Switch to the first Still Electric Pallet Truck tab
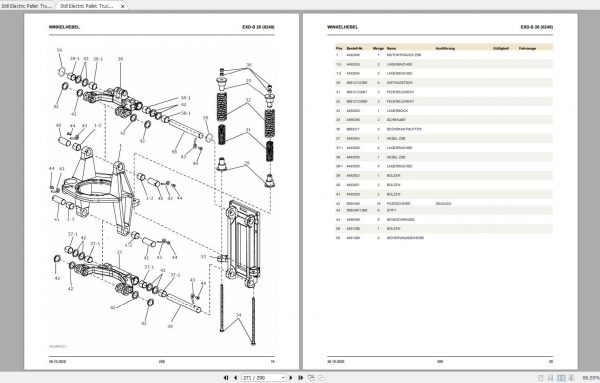 click(x=27, y=6)
